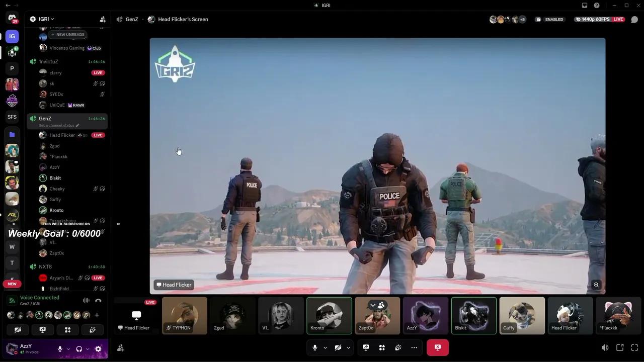Share your screen from voice panel

click(x=42, y=330)
